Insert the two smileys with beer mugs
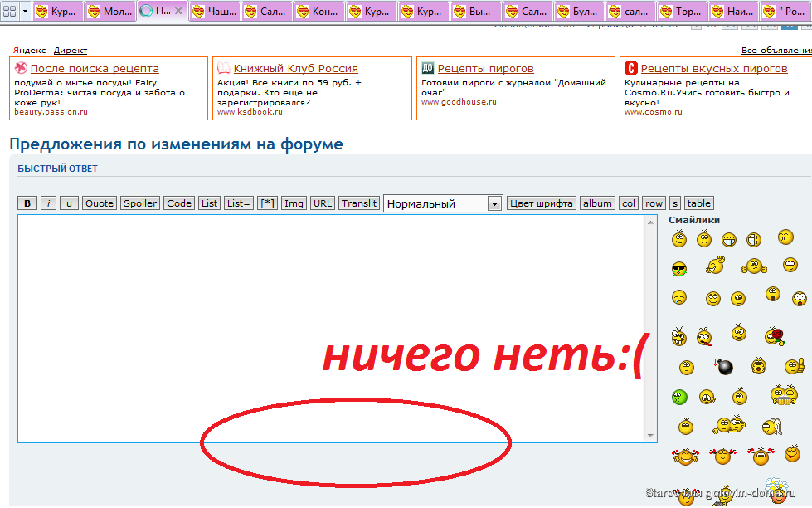 tap(784, 394)
